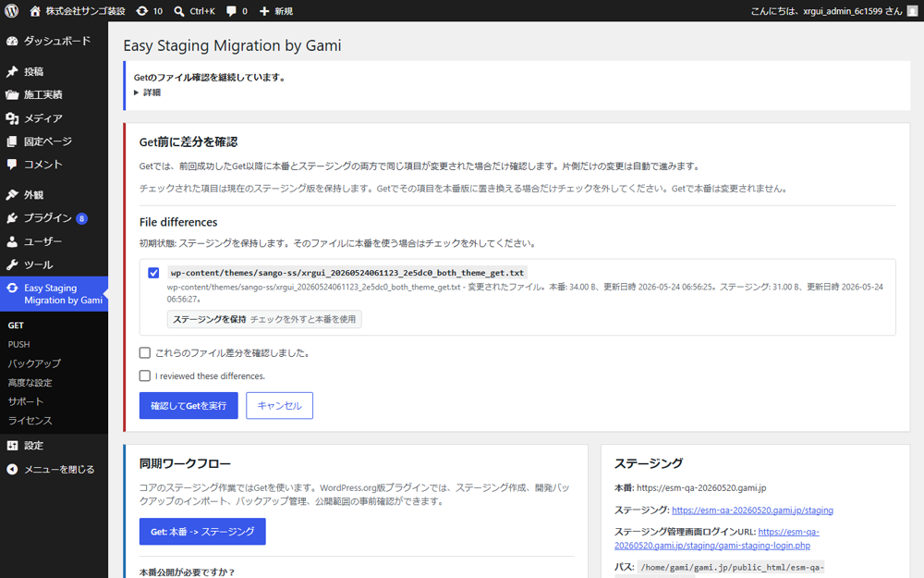Viewport: 924px width, 578px height.
Task: Select the GET submenu item
Action: pos(16,325)
